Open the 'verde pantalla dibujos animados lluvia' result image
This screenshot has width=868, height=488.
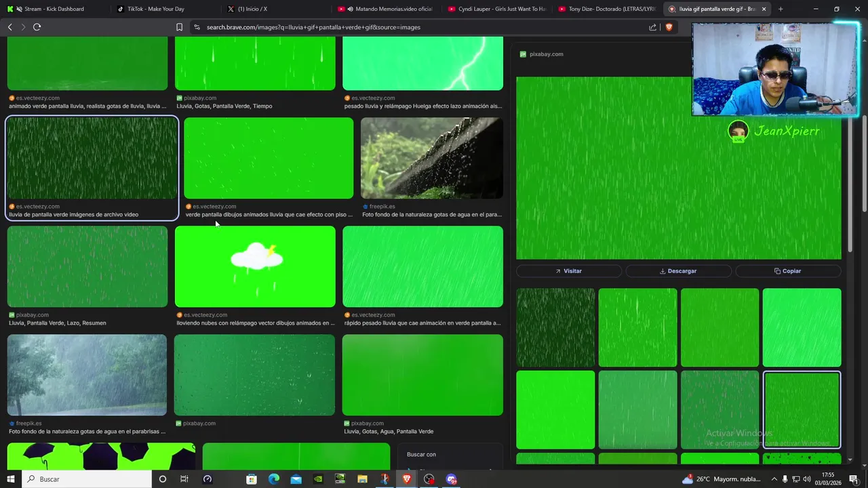[269, 158]
